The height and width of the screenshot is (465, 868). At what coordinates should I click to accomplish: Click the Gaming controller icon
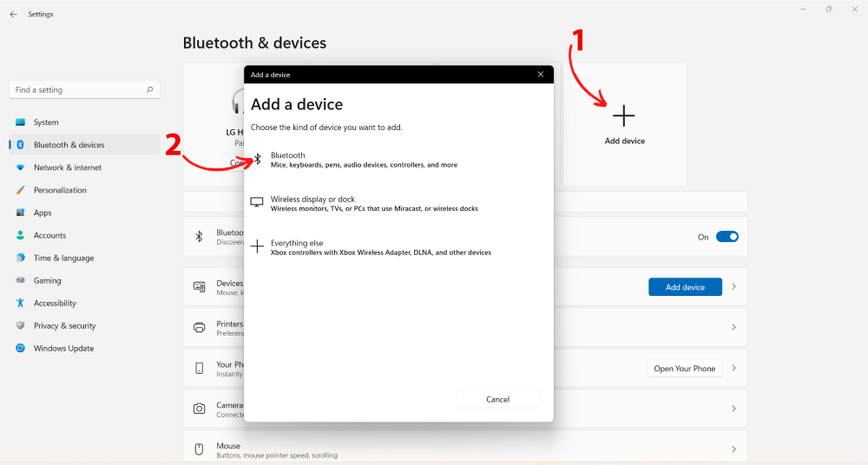click(x=21, y=280)
